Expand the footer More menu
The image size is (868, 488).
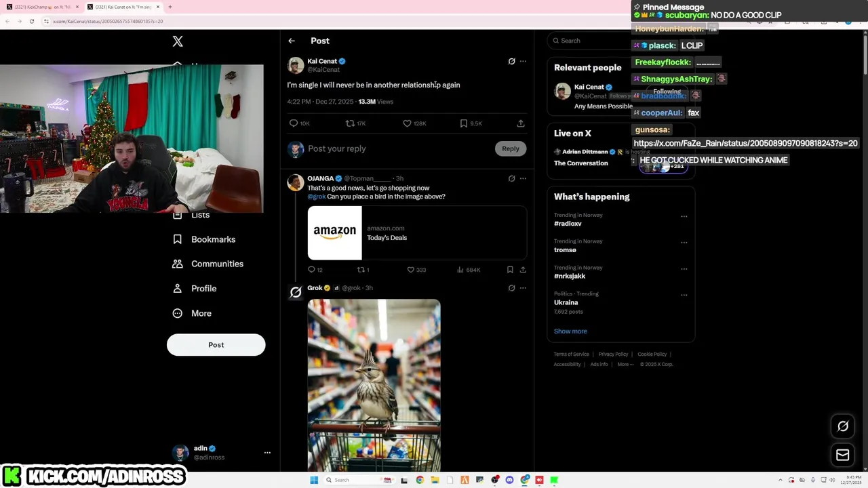(x=625, y=365)
